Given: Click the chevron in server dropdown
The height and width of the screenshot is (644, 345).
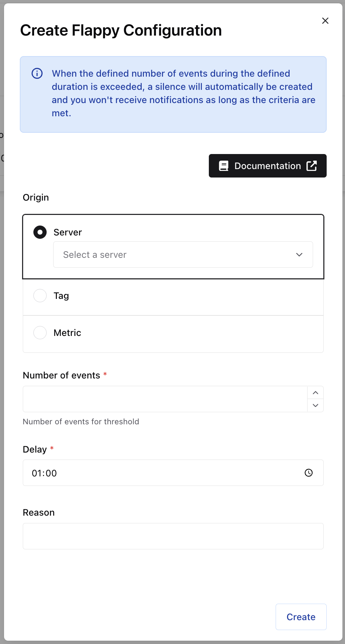Looking at the screenshot, I should point(299,255).
